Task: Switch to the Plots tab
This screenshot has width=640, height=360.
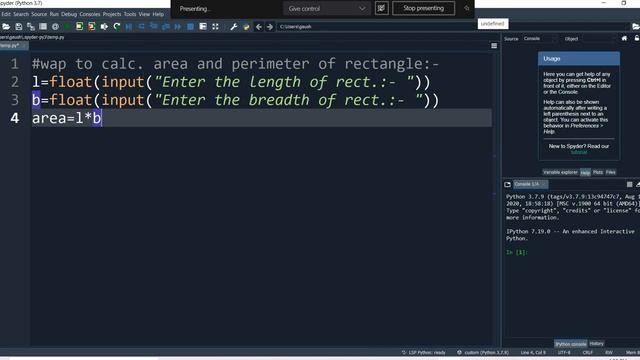Action: [x=598, y=172]
